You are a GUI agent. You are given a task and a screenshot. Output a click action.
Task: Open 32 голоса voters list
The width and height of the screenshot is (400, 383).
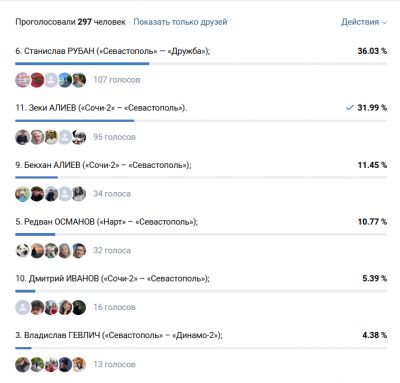tap(112, 250)
